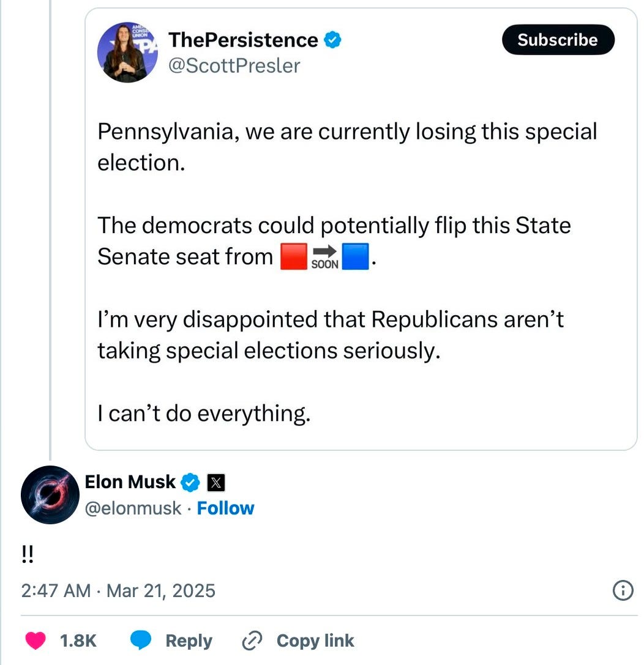Screen dimensions: 644x665
Task: Click the Mar 21, 2025 timestamp
Action: pyautogui.click(x=116, y=590)
